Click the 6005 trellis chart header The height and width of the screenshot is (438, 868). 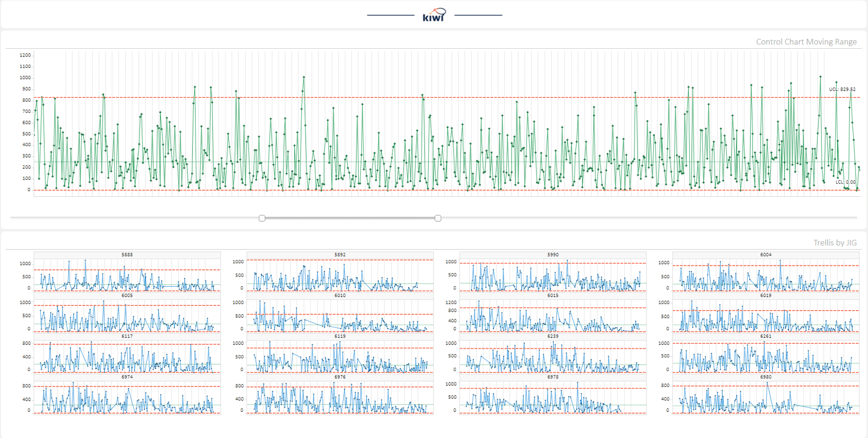click(x=127, y=295)
